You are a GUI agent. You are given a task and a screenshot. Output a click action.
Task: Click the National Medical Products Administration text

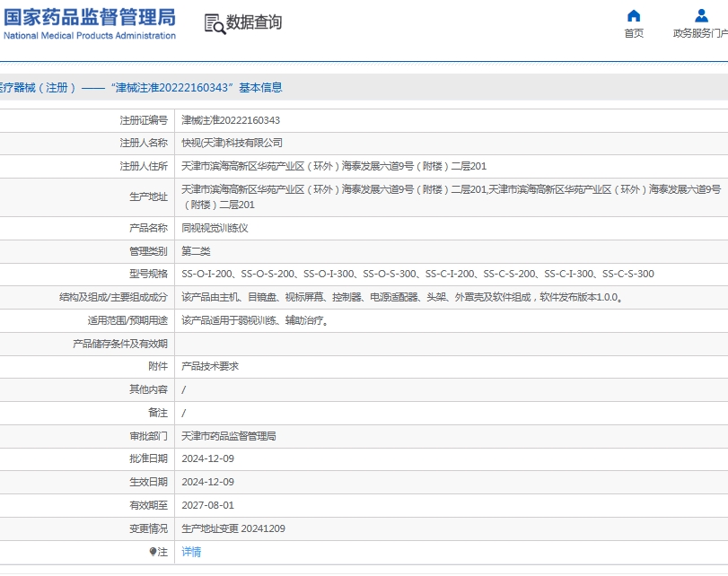click(x=90, y=36)
